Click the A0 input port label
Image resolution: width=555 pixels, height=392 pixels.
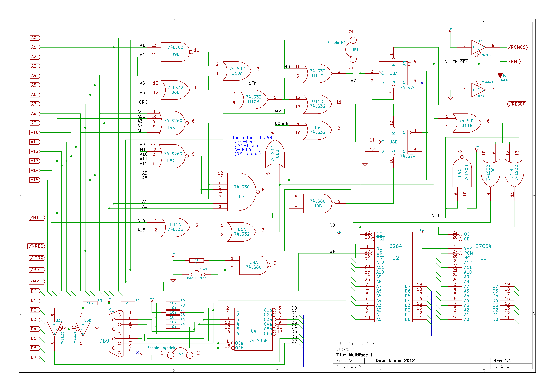(35, 38)
